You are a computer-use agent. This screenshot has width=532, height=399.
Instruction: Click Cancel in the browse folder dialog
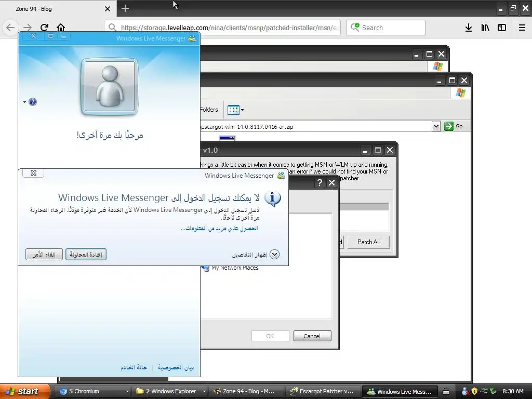312,336
